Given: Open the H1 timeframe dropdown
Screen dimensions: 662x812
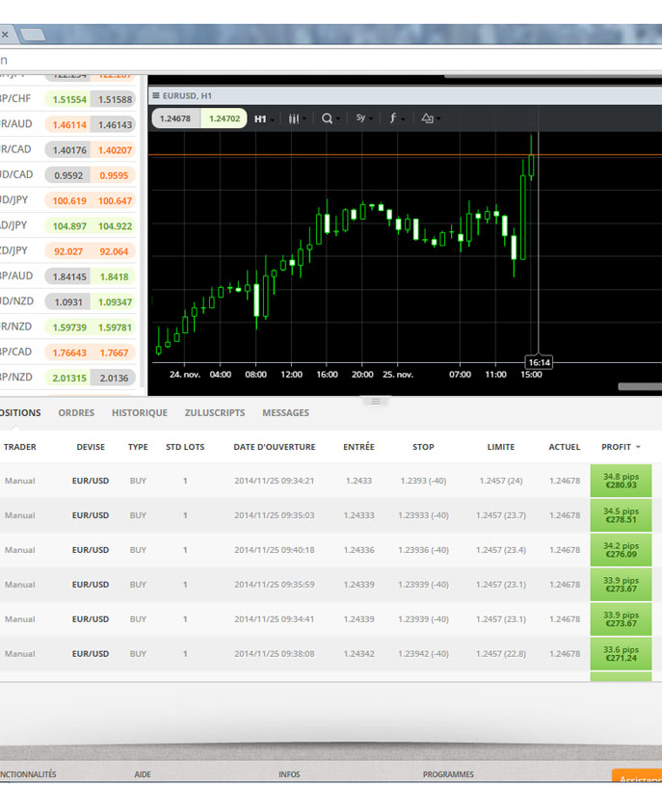Looking at the screenshot, I should [264, 118].
